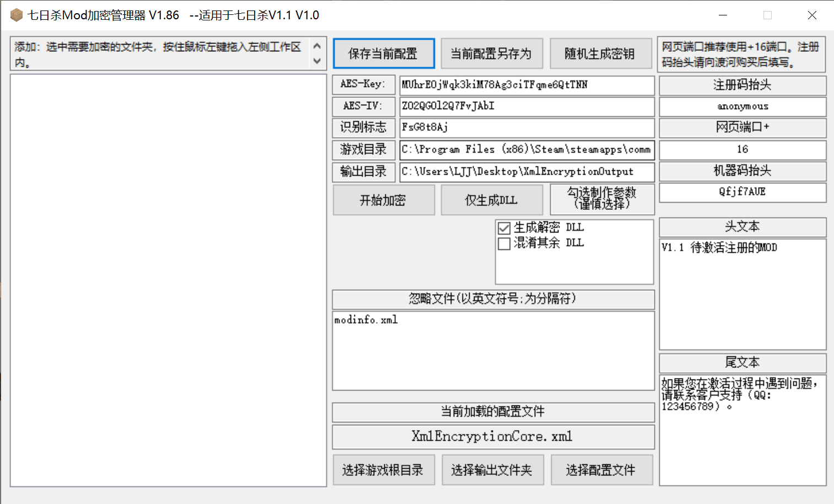Choose game root via 选择游戏根目录
Viewport: 834px width, 504px height.
click(x=384, y=470)
